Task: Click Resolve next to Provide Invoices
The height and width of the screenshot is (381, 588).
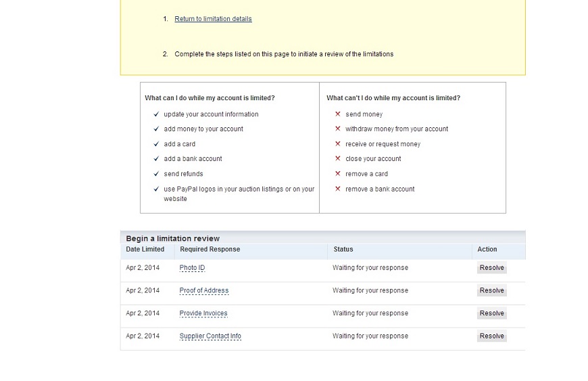Action: (x=491, y=313)
